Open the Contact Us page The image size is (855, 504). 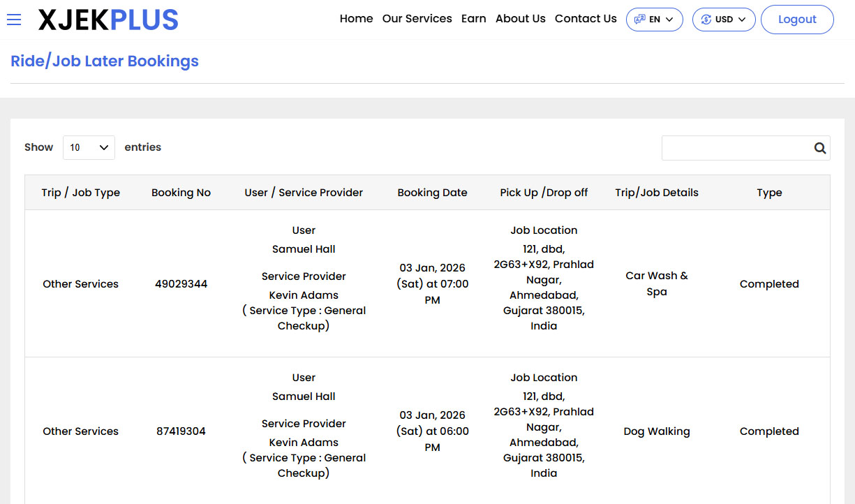[x=586, y=19]
